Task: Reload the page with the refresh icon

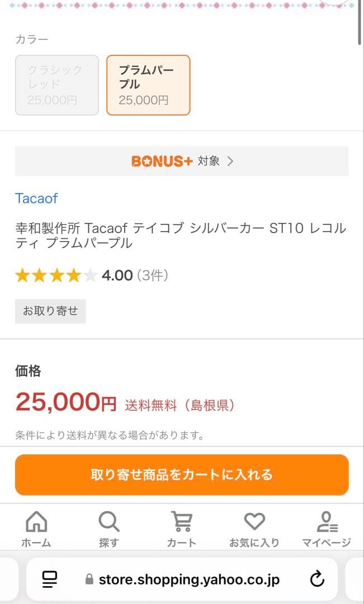Action: pos(318,579)
